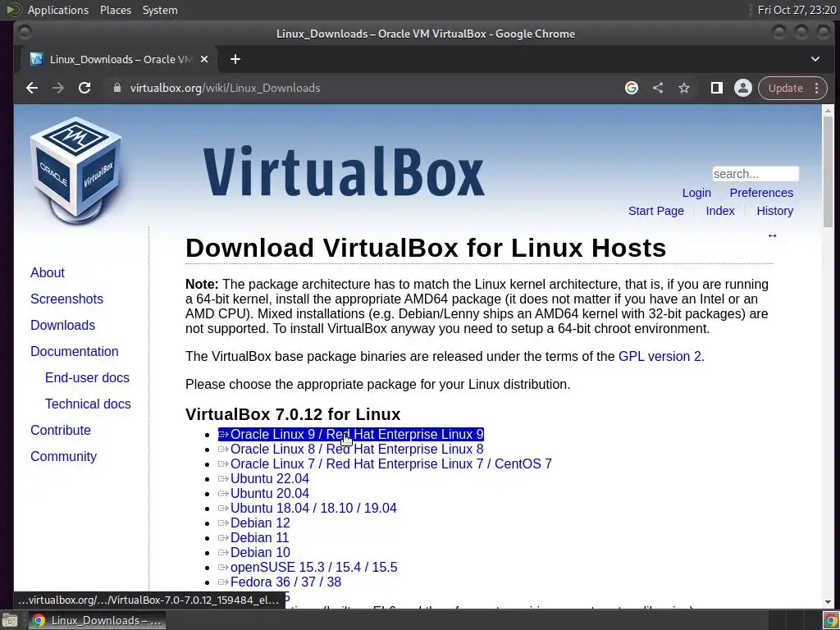The height and width of the screenshot is (630, 840).
Task: Go to the Start Page link
Action: [656, 211]
